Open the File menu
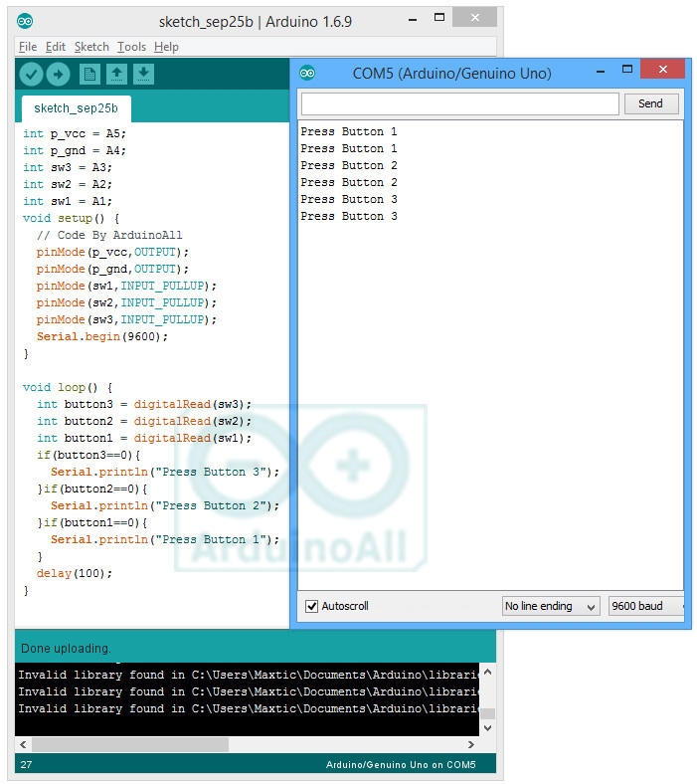Image resolution: width=697 pixels, height=784 pixels. point(28,47)
